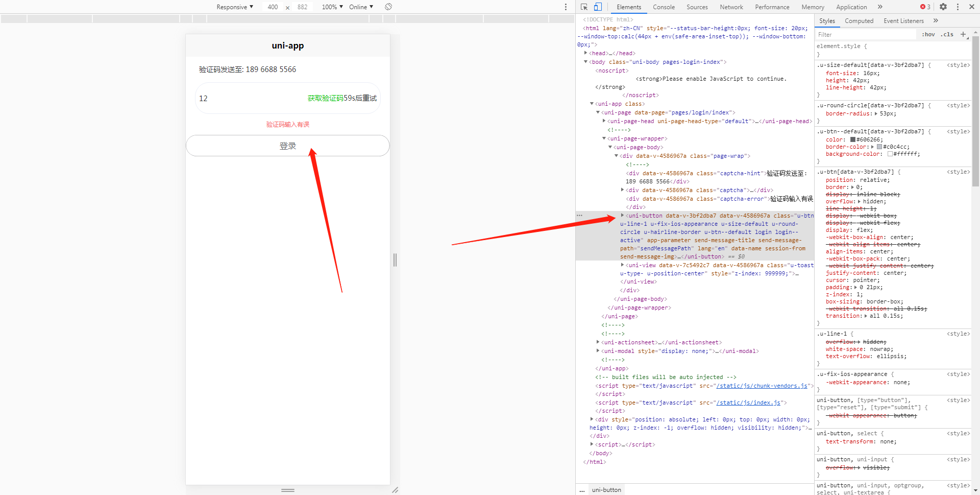The image size is (980, 495).
Task: Expand the uni-page-head tree node
Action: 604,121
